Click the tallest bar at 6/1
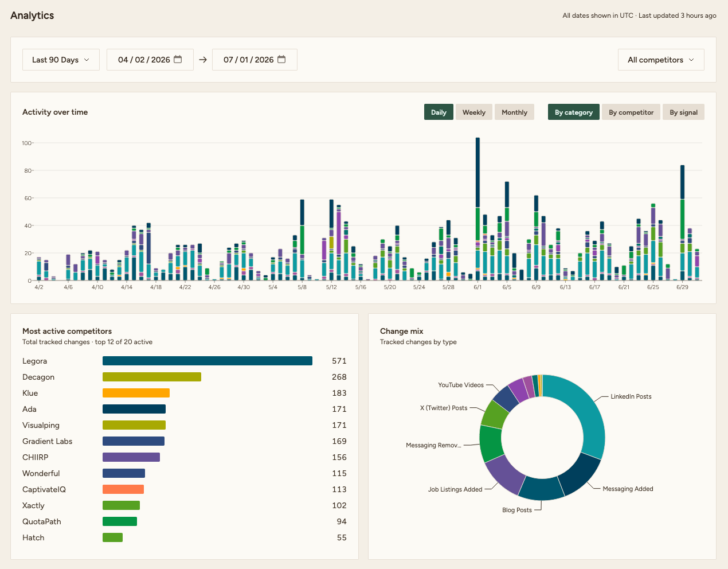The height and width of the screenshot is (569, 728). click(x=477, y=209)
